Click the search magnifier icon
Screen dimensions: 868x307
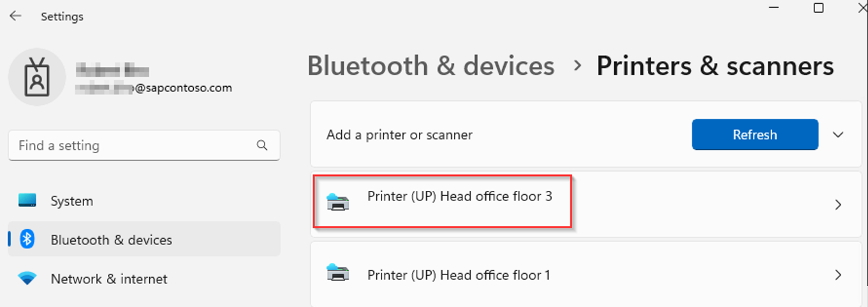coord(262,146)
